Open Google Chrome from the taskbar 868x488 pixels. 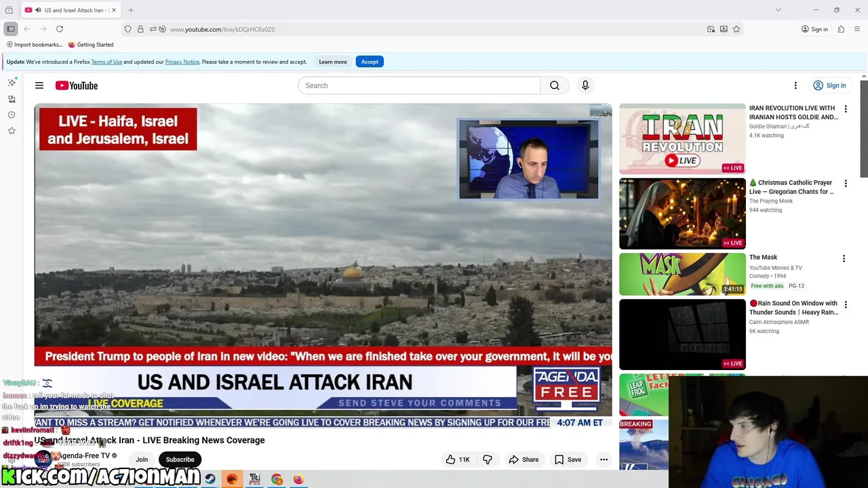point(277,479)
